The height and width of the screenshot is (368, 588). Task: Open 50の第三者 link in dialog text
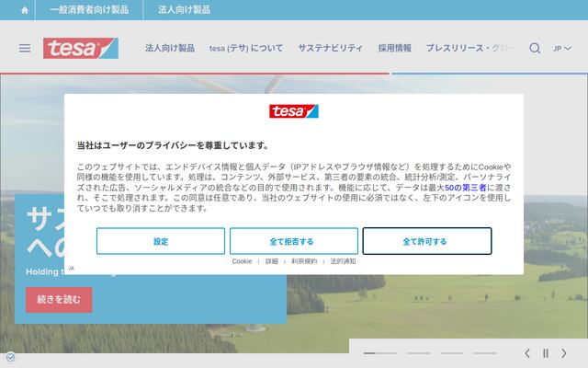pyautogui.click(x=466, y=188)
